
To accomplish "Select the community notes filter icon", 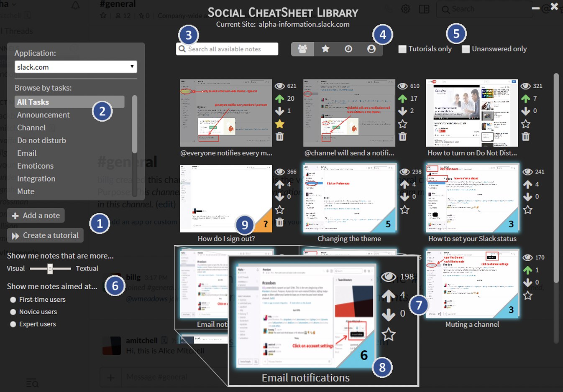I will click(x=302, y=49).
